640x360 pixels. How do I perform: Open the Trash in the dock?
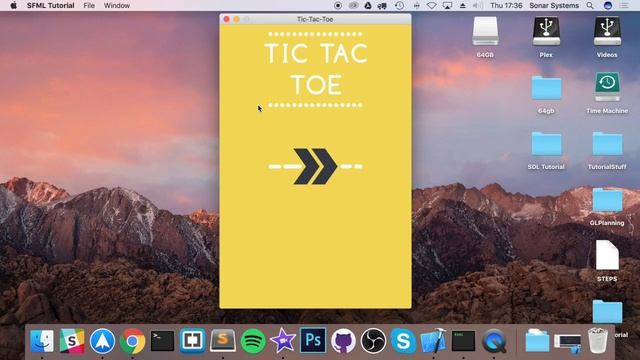click(598, 341)
